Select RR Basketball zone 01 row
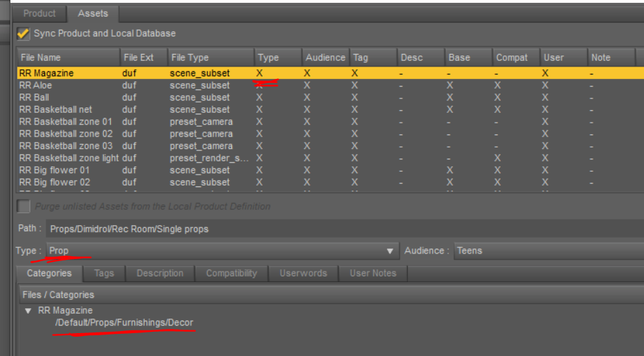This screenshot has height=356, width=644. pos(330,121)
